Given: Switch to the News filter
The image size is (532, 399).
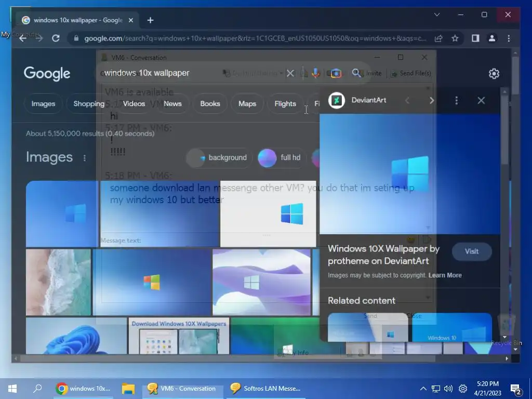Looking at the screenshot, I should coord(172,104).
